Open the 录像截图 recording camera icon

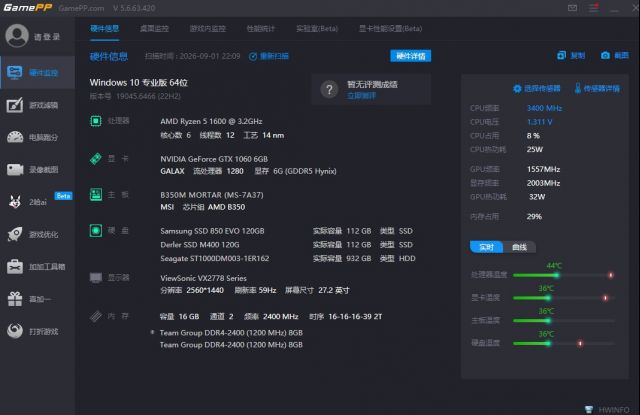[x=15, y=169]
